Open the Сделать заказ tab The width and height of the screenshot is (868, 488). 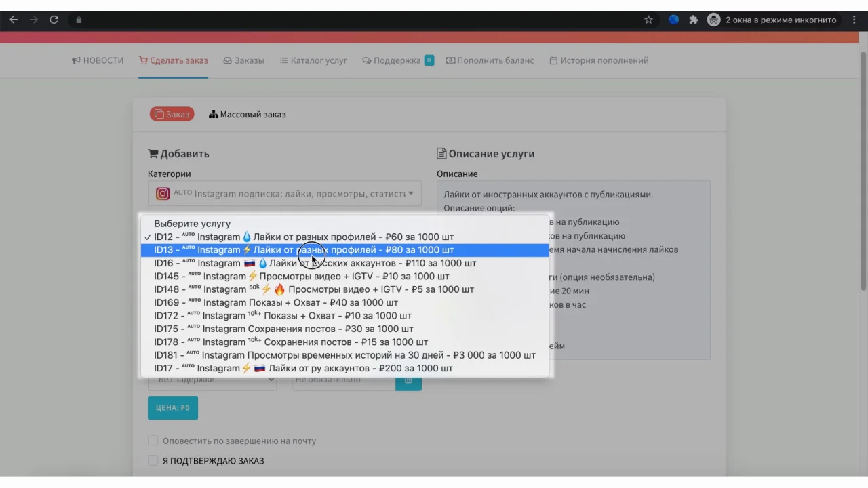tap(174, 60)
